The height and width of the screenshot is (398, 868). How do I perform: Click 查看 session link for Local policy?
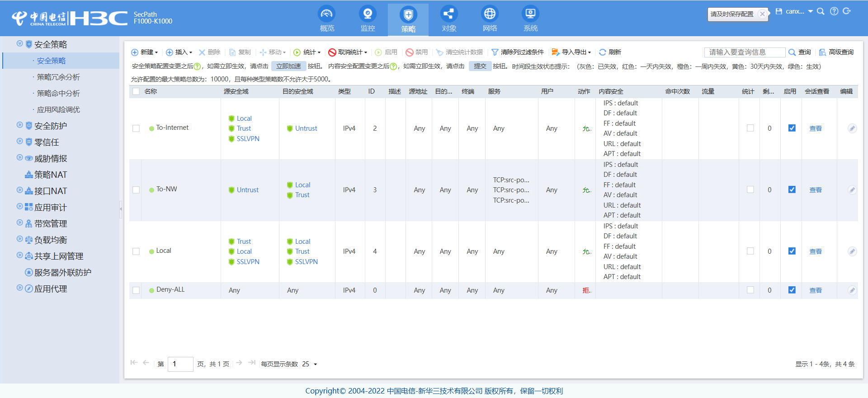click(x=816, y=251)
